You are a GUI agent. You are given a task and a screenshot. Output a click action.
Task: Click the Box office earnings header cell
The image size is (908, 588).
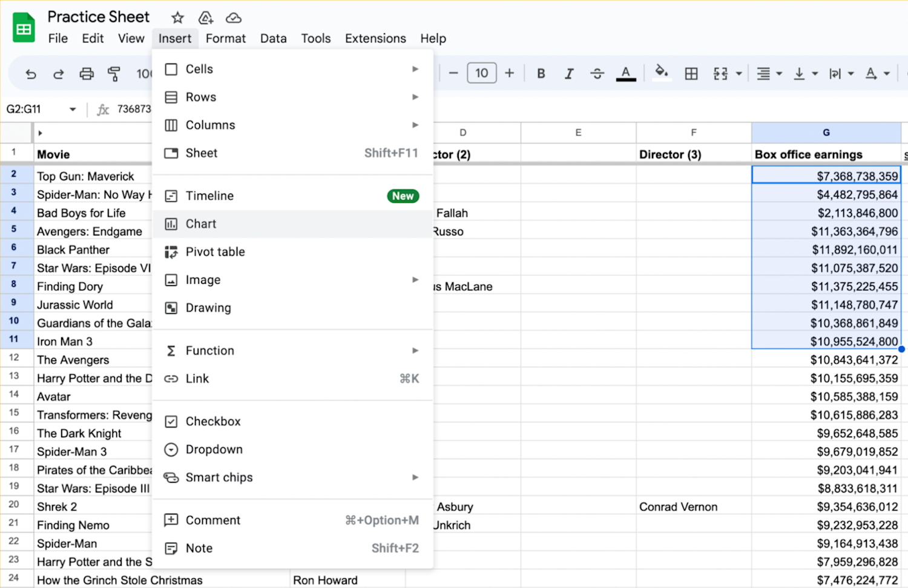pos(826,154)
